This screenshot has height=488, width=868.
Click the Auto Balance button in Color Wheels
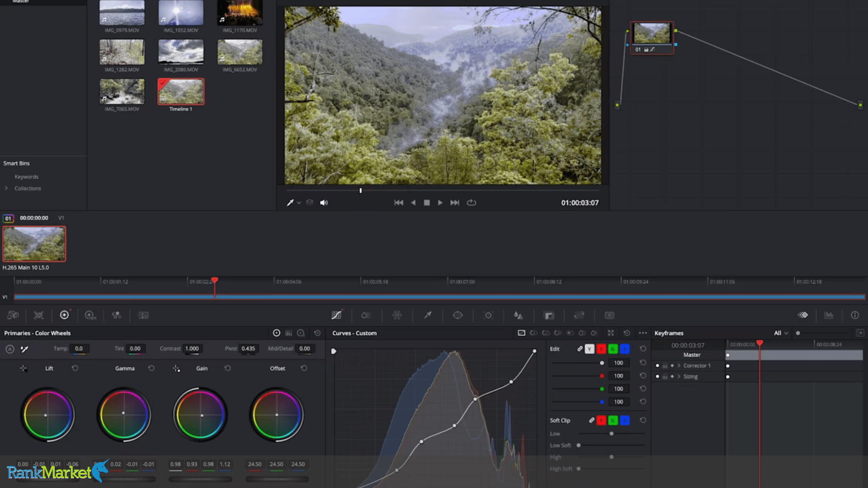(9, 349)
